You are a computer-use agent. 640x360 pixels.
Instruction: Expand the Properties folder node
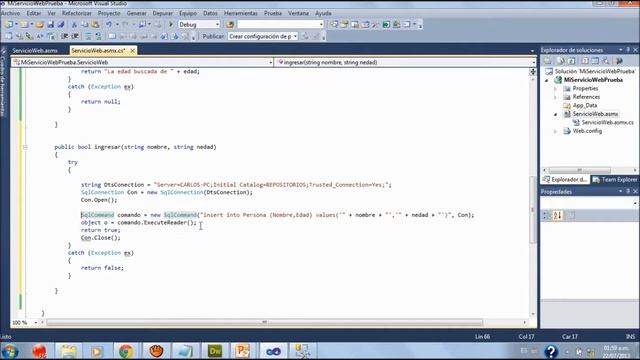pos(556,89)
